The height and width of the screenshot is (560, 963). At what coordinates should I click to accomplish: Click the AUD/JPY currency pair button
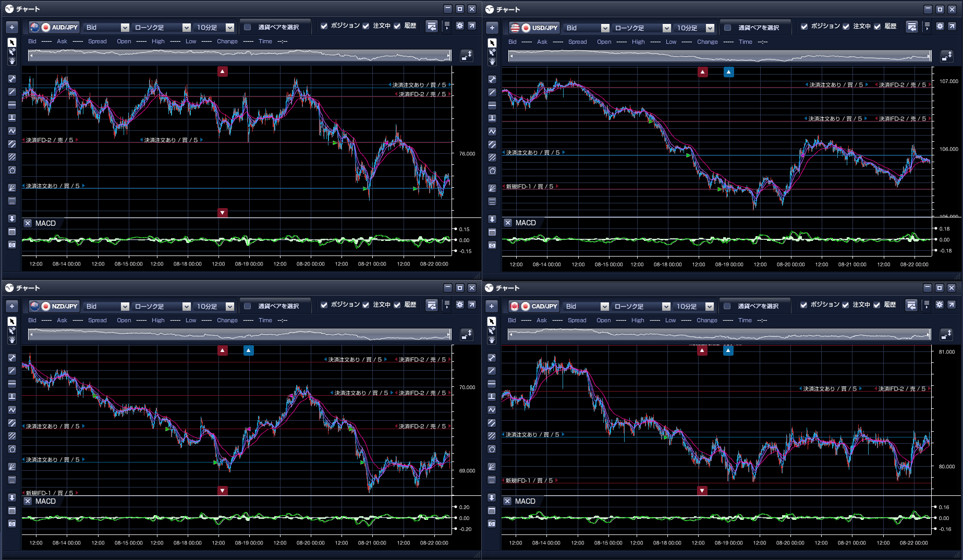coord(54,27)
